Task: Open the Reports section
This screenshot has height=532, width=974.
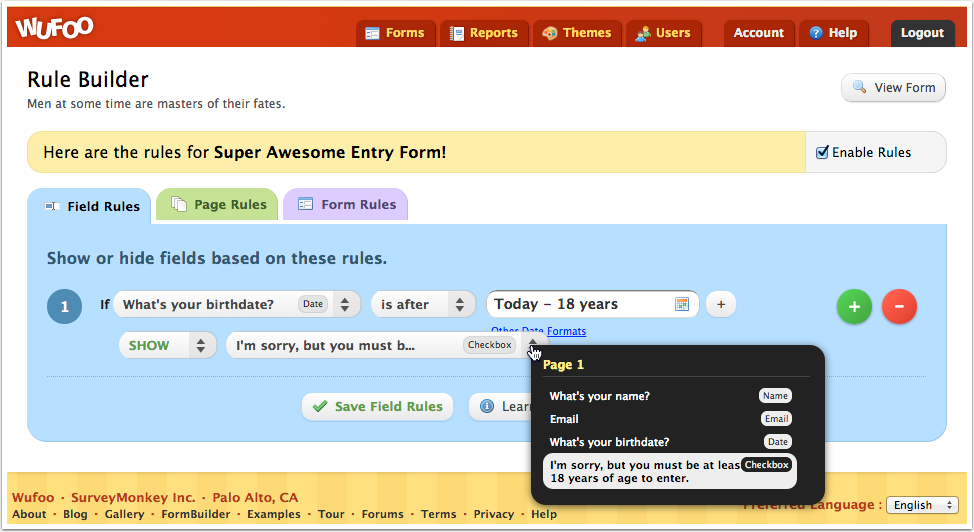Action: (x=485, y=33)
